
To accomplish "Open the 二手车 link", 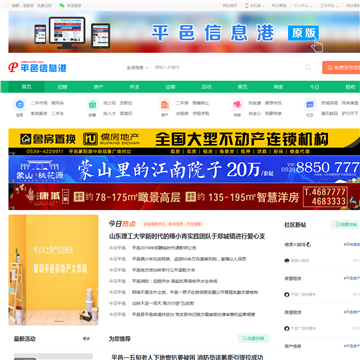I will [57, 113].
